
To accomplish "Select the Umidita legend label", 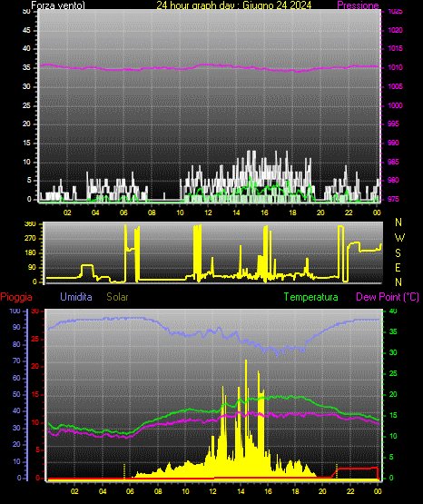I will pyautogui.click(x=76, y=297).
